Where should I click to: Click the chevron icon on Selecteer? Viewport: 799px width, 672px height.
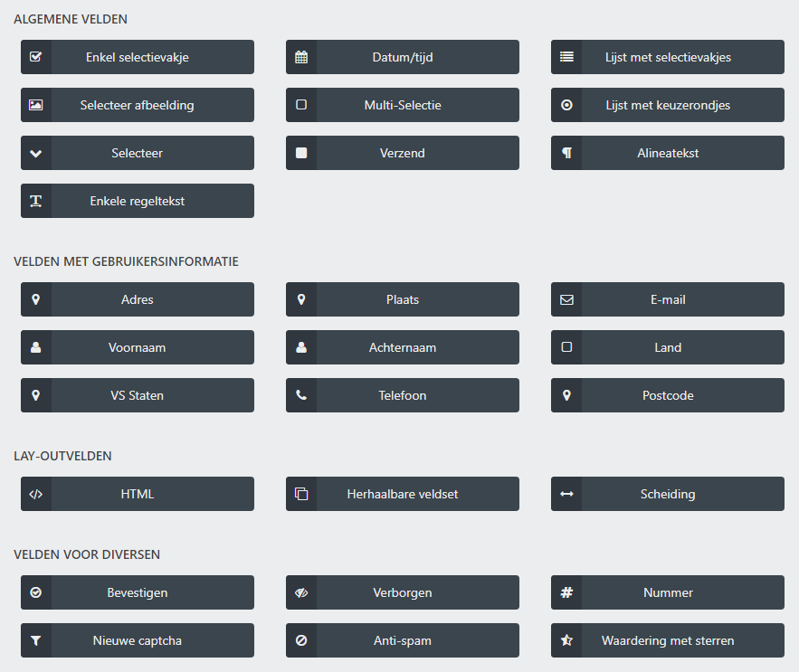click(x=36, y=153)
